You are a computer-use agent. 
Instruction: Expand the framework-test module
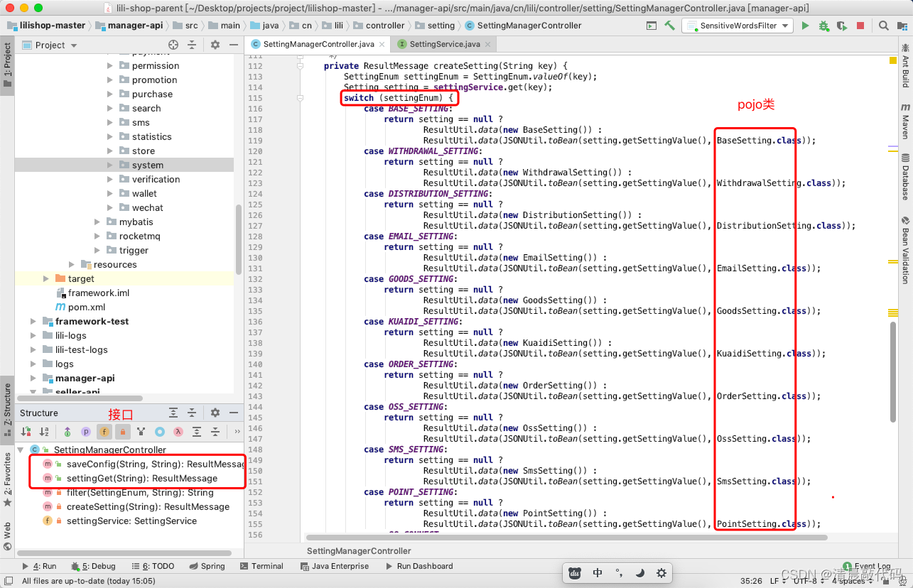(x=33, y=321)
